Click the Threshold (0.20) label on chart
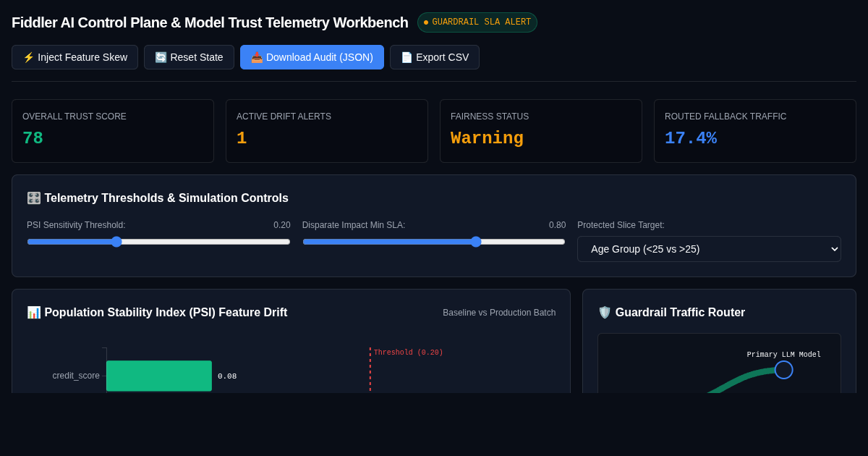 click(409, 352)
